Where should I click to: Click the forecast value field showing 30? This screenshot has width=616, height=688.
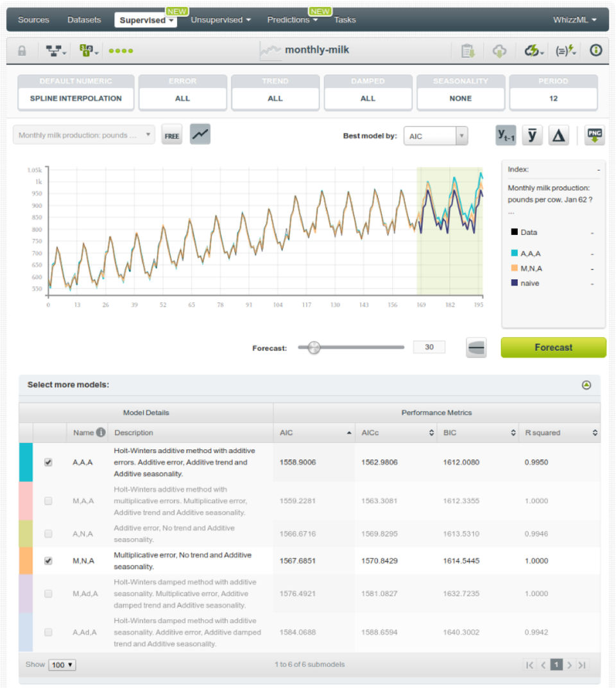pos(429,347)
